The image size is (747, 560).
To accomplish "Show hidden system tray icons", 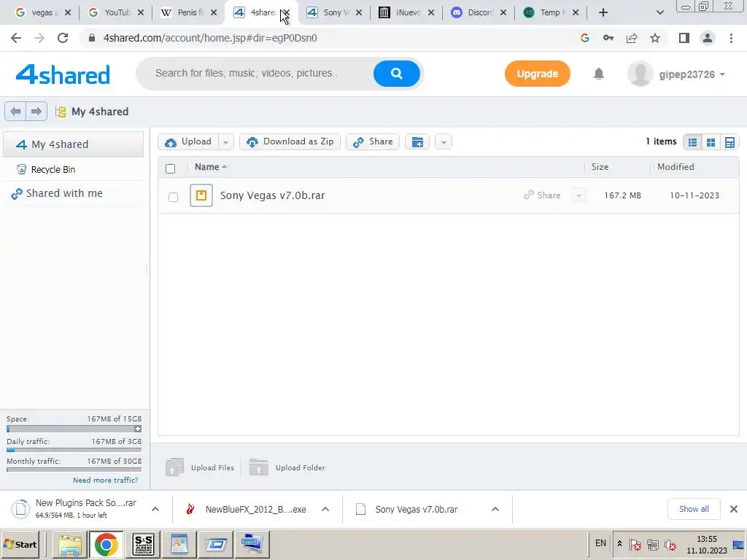I will point(619,543).
